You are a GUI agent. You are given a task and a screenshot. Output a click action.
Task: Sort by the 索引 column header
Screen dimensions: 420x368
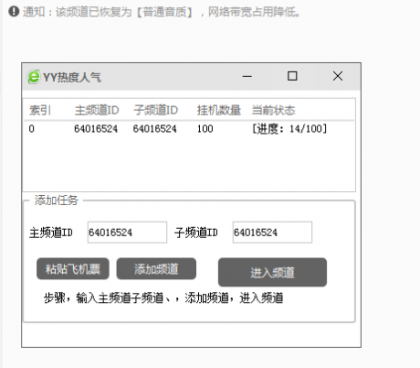pos(40,110)
